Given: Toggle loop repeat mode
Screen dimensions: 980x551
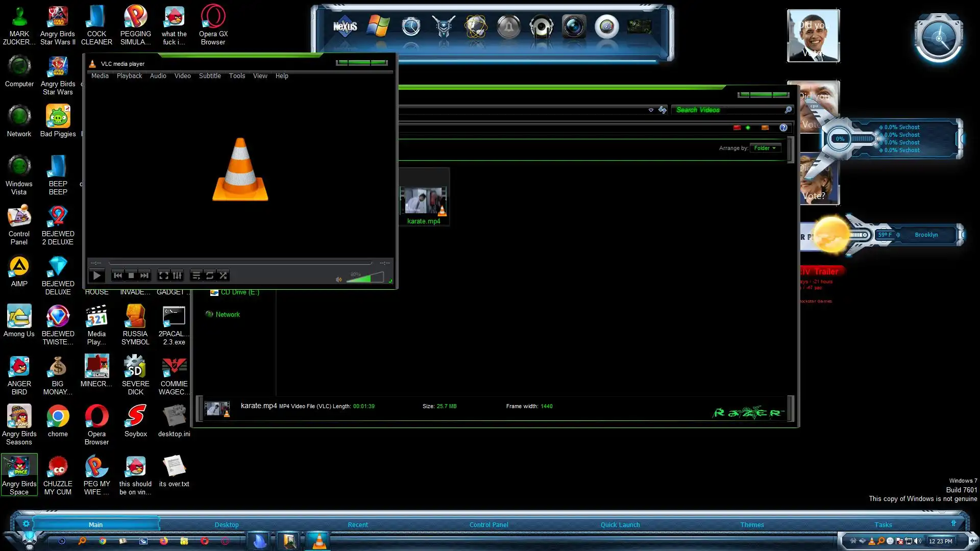Looking at the screenshot, I should coord(210,275).
